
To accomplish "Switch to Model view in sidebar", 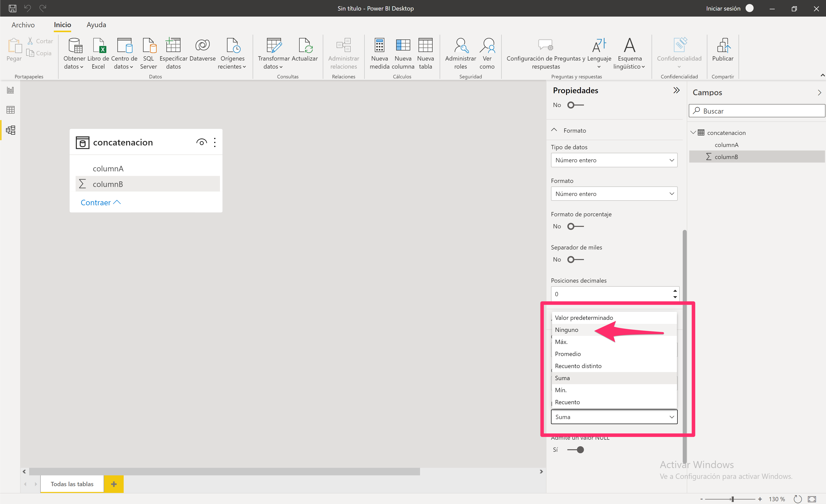I will [x=10, y=130].
